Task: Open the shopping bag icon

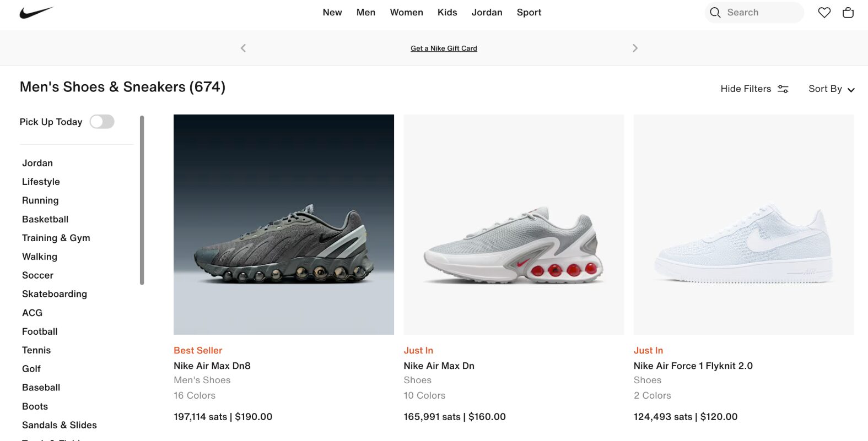Action: click(x=848, y=12)
